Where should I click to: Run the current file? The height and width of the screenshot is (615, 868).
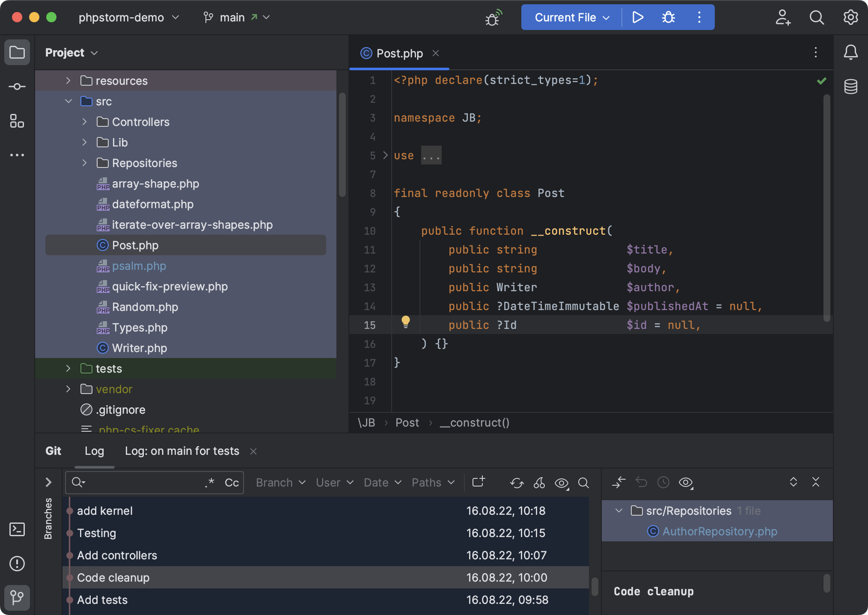pyautogui.click(x=638, y=17)
